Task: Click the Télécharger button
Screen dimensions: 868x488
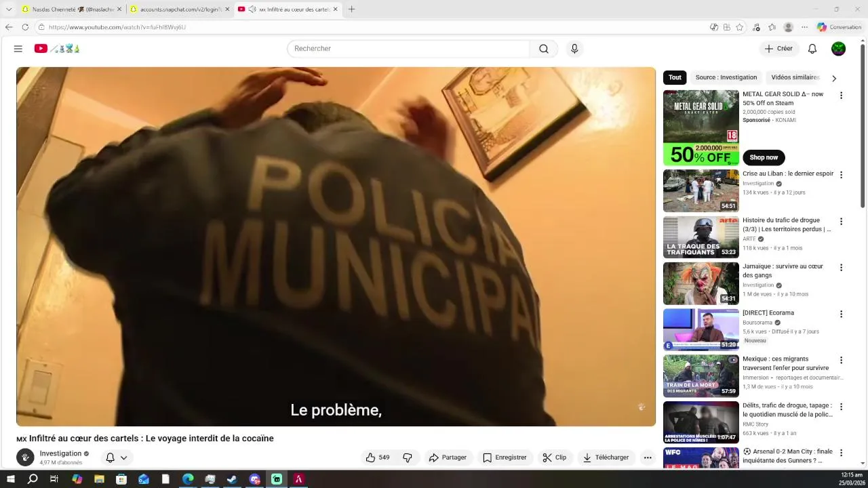Action: [x=606, y=457]
